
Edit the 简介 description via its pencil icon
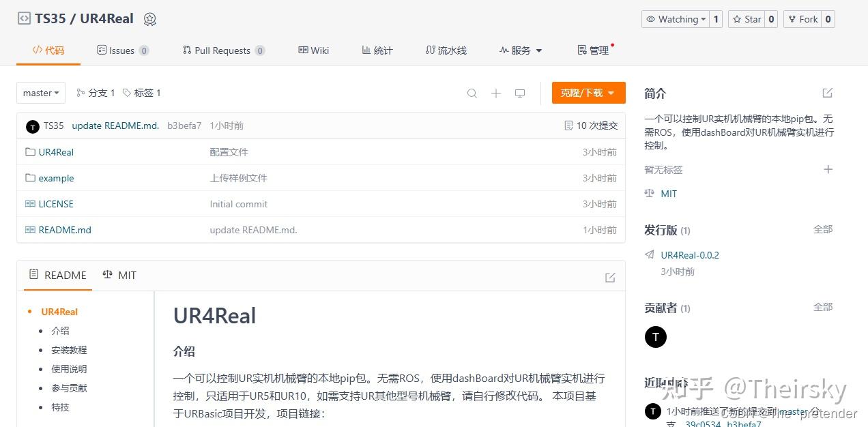(827, 93)
